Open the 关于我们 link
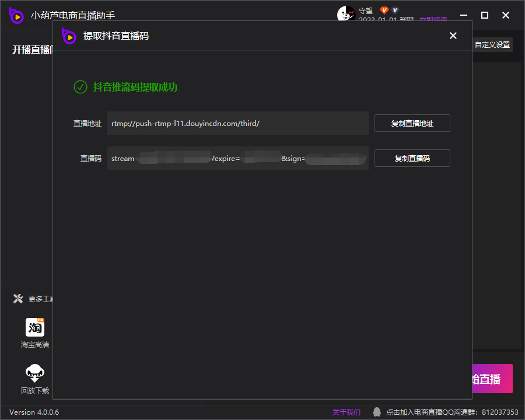This screenshot has width=525, height=420. pos(346,412)
